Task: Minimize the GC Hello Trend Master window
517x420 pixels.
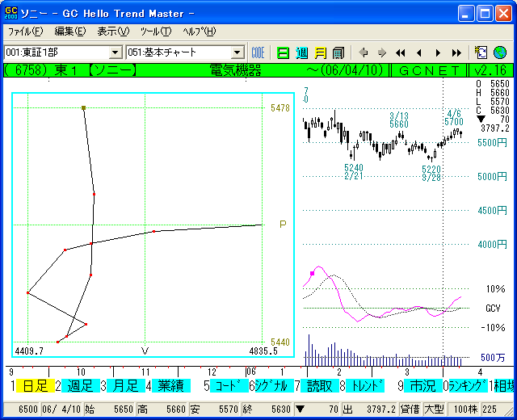Action: (x=466, y=14)
